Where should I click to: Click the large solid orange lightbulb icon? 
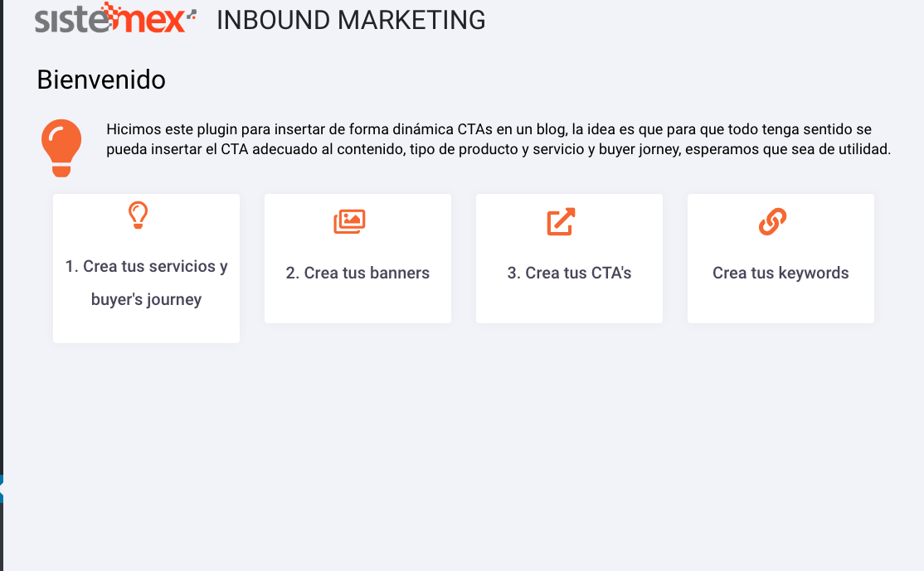[x=61, y=148]
